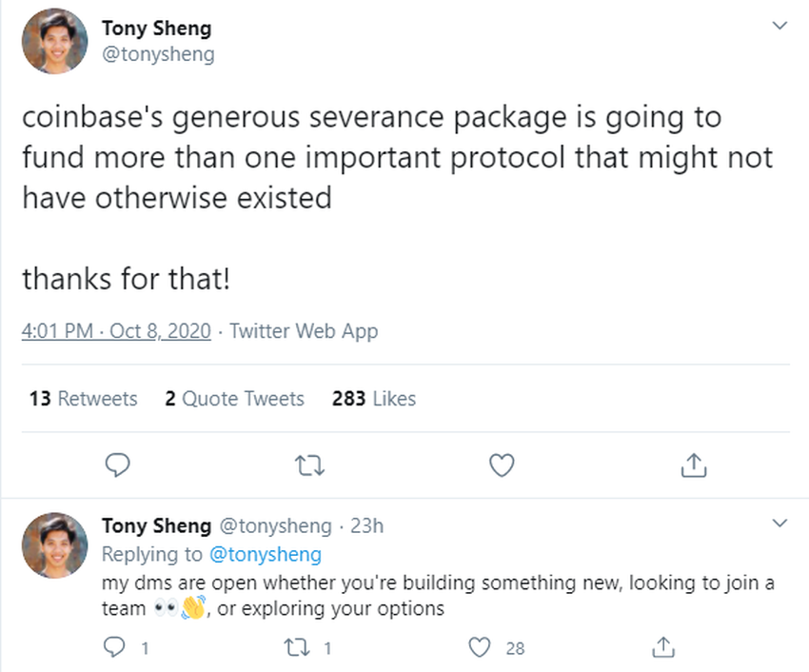Open Tony Sheng's avatar on the main tweet
Viewport: 809px width, 672px height.
55,39
